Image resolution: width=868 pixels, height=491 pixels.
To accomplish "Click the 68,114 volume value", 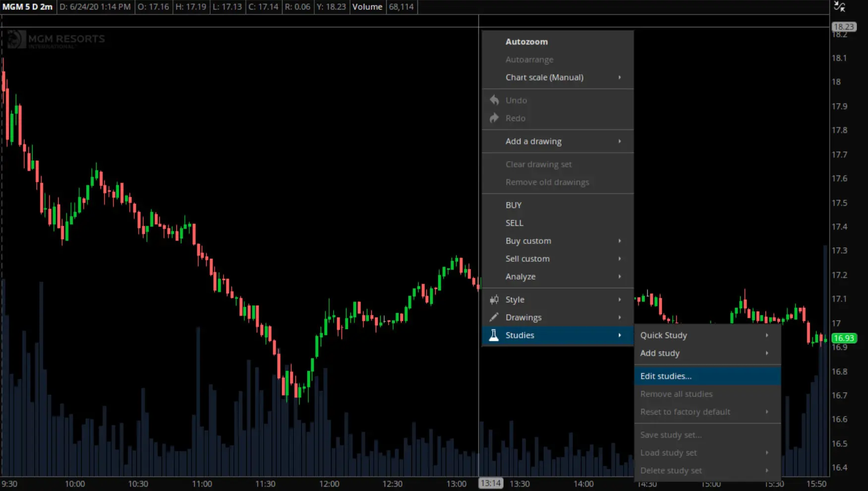I will click(x=401, y=7).
